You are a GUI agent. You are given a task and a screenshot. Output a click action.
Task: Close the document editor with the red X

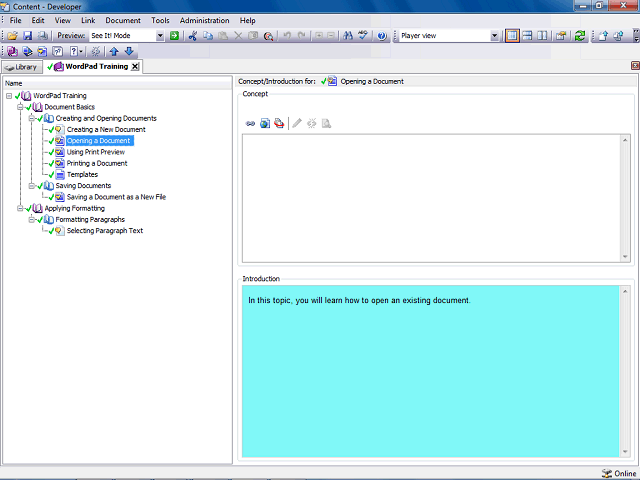[635, 65]
